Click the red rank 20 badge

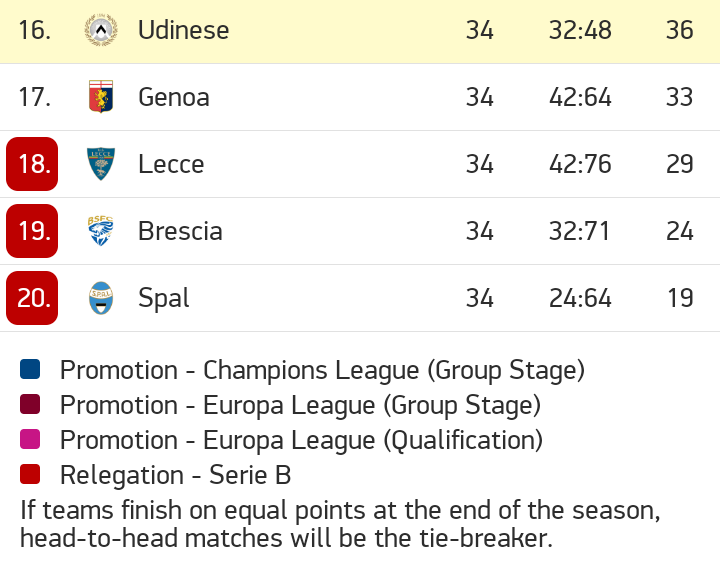(32, 298)
